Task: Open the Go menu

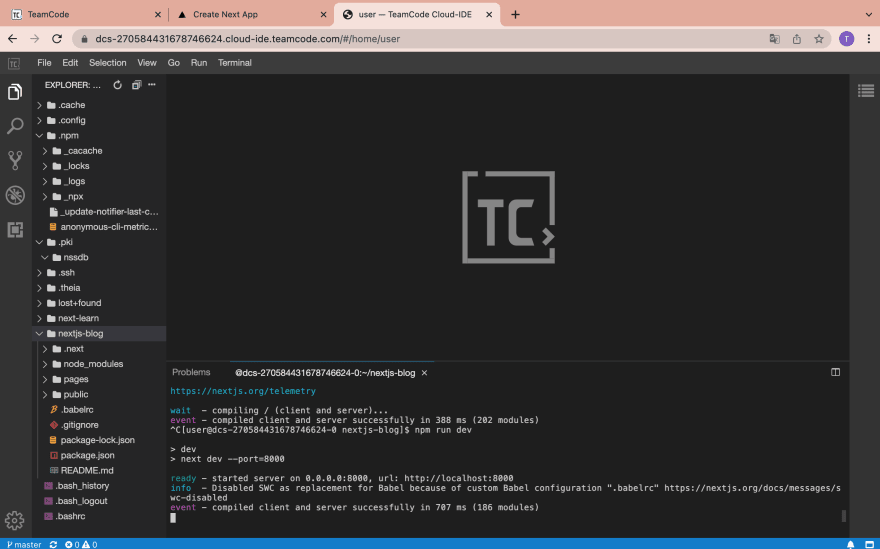Action: [174, 63]
